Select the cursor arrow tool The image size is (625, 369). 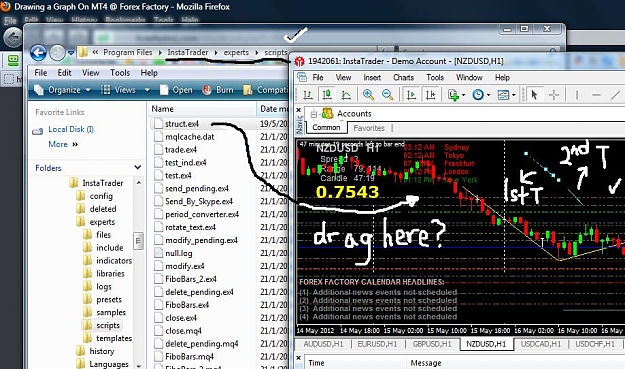[x=534, y=95]
